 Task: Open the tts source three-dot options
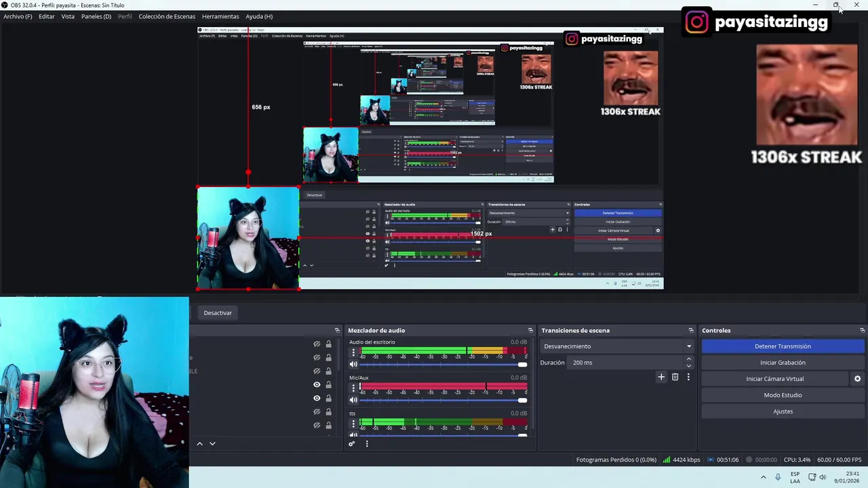click(353, 423)
